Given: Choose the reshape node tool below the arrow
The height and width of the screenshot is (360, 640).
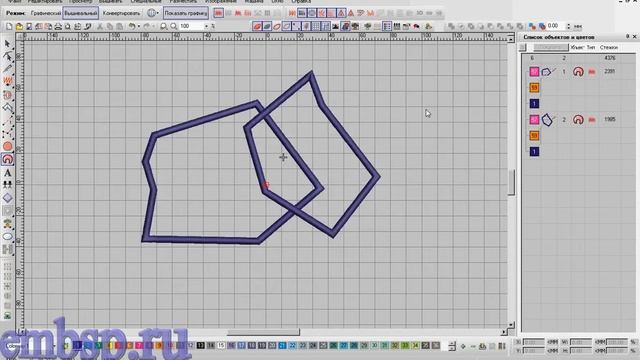Looking at the screenshot, I should (x=7, y=56).
